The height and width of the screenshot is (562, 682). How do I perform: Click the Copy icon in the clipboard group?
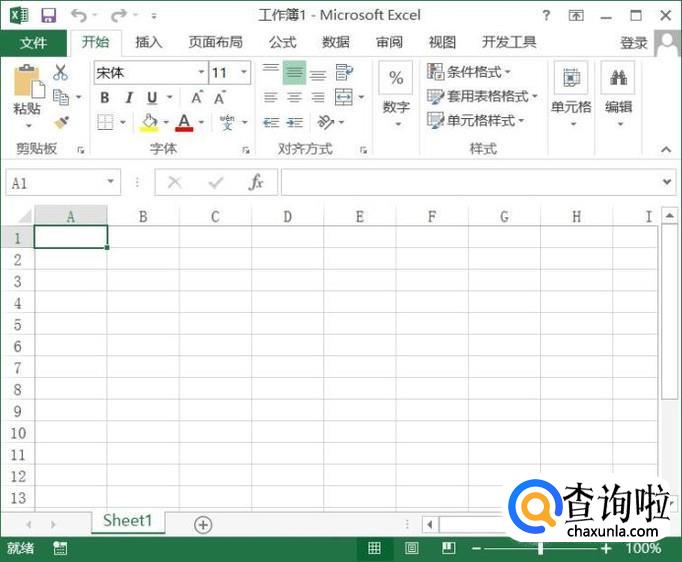(61, 97)
